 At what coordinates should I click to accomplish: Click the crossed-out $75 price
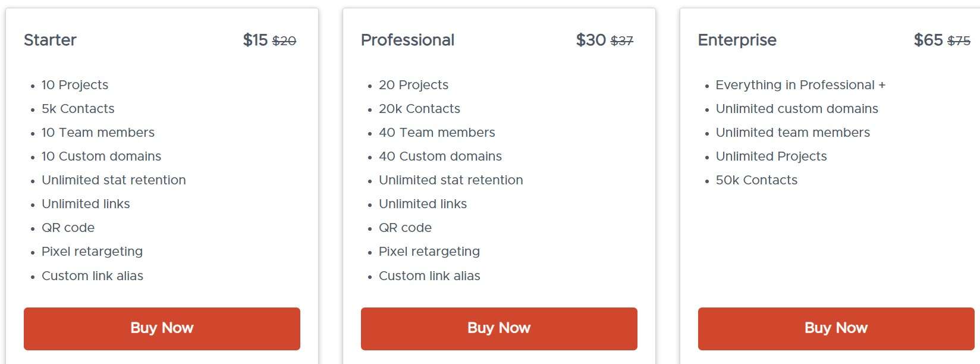tap(959, 41)
